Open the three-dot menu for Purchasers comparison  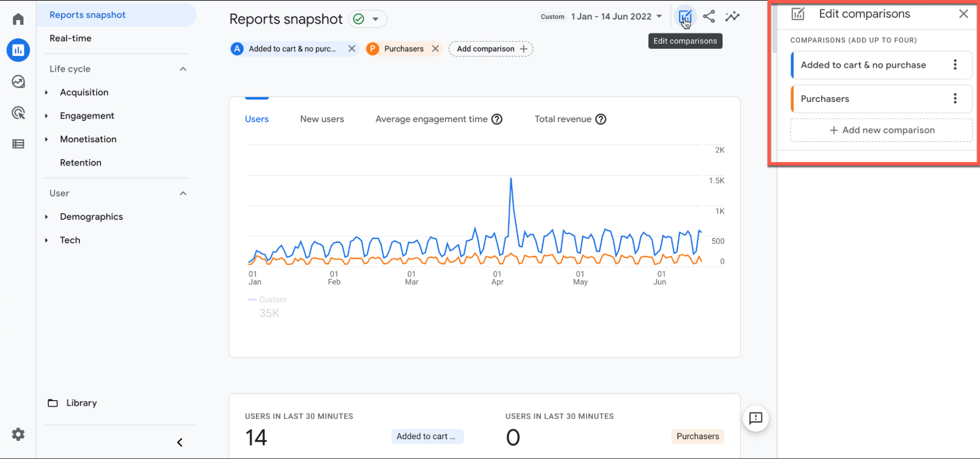955,98
